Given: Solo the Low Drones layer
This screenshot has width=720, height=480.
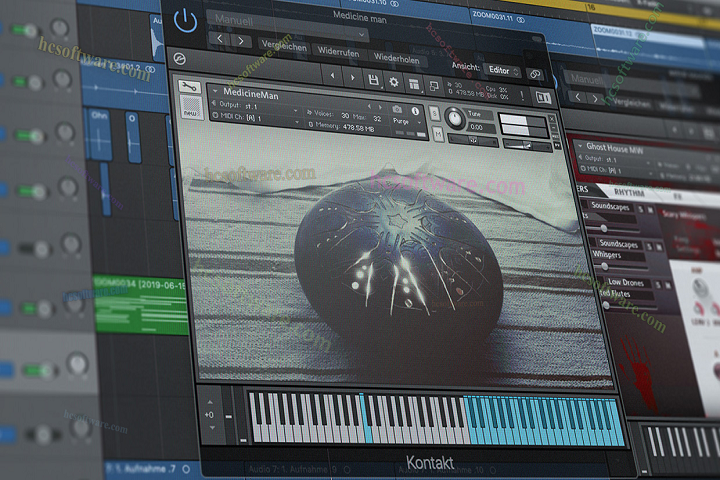Looking at the screenshot, I should click(x=658, y=285).
